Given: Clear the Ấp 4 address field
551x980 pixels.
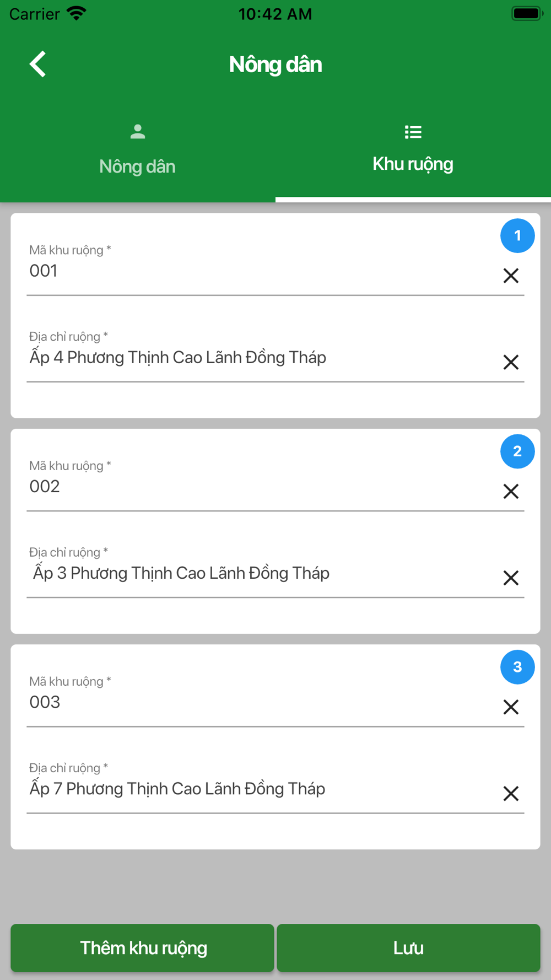Looking at the screenshot, I should pyautogui.click(x=511, y=362).
